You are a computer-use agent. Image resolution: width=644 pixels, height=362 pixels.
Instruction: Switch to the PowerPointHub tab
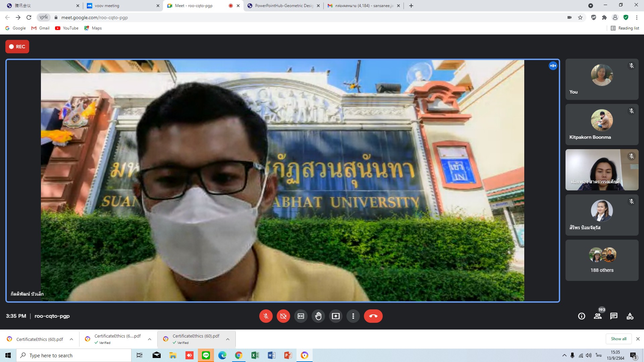283,6
